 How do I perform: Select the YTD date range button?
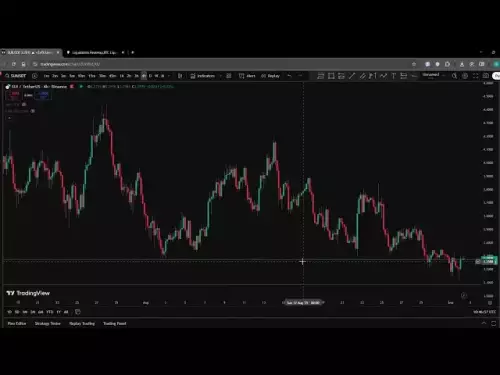tap(50, 312)
